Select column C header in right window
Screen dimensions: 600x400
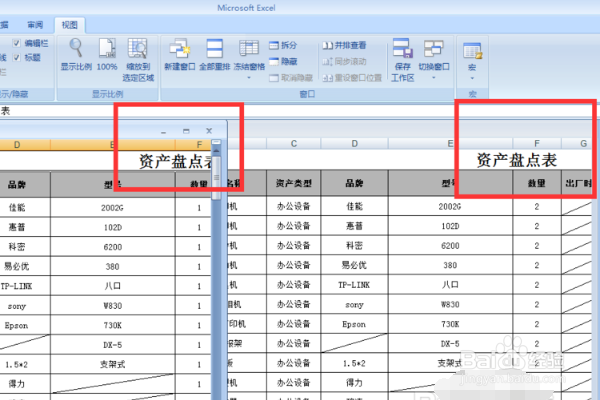293,144
